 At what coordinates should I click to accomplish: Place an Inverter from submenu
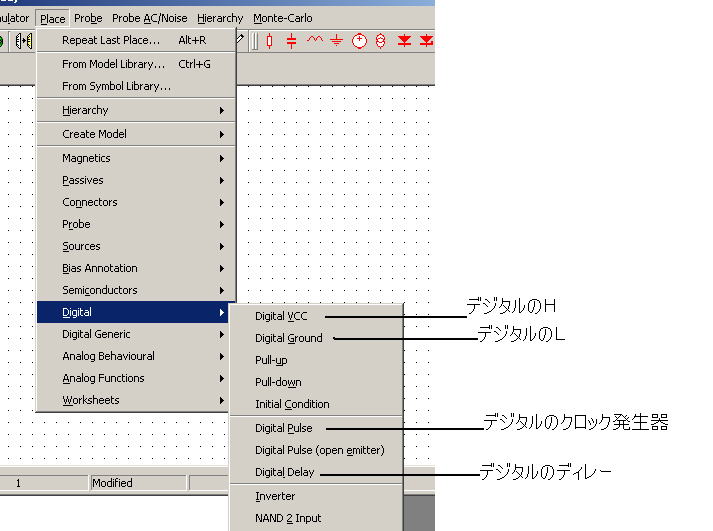pos(316,496)
